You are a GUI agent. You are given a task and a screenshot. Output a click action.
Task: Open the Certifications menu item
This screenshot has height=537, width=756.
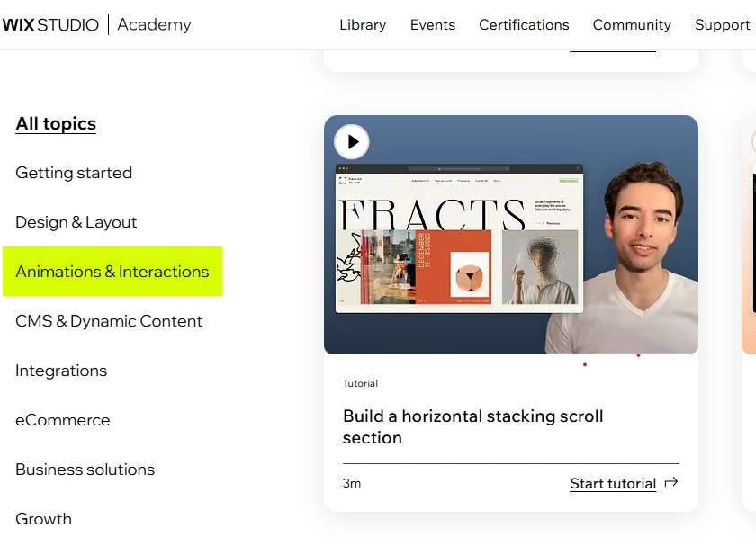pos(524,24)
